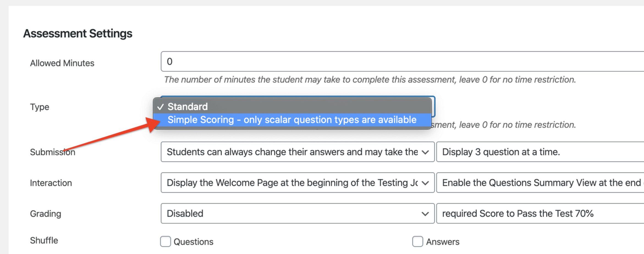Select the Standard type option
The width and height of the screenshot is (644, 254).
pos(188,107)
